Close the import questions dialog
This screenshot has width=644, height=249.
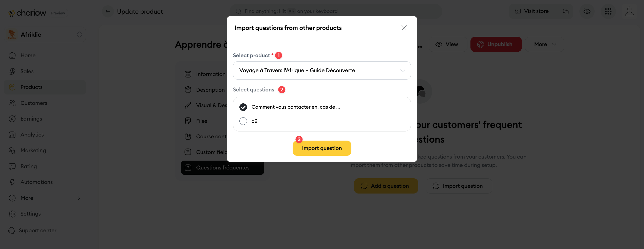click(x=404, y=28)
